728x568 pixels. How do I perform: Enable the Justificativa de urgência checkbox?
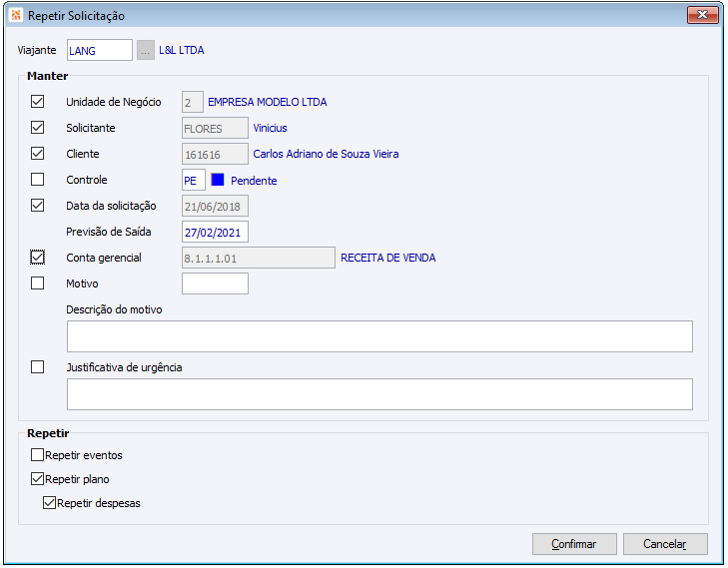[x=38, y=367]
